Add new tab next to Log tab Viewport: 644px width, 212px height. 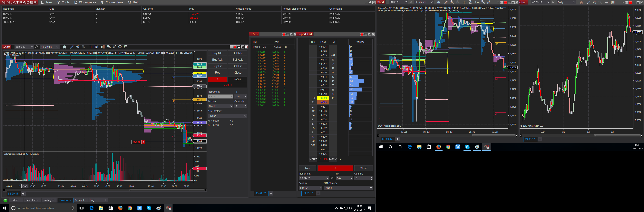(105, 200)
